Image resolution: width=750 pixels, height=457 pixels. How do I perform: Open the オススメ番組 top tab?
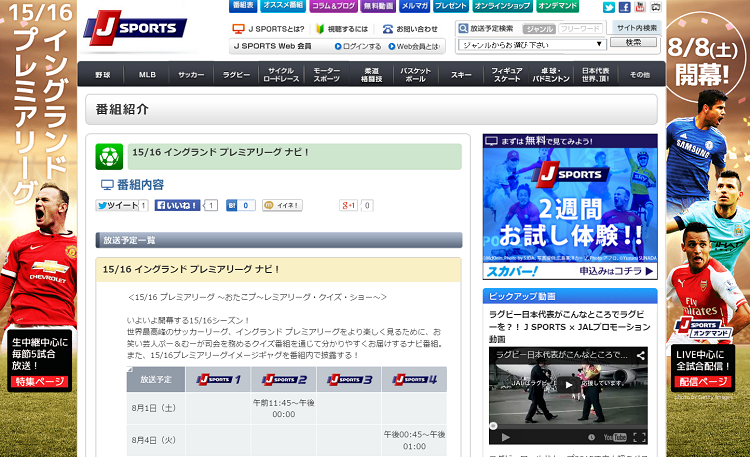(x=283, y=6)
